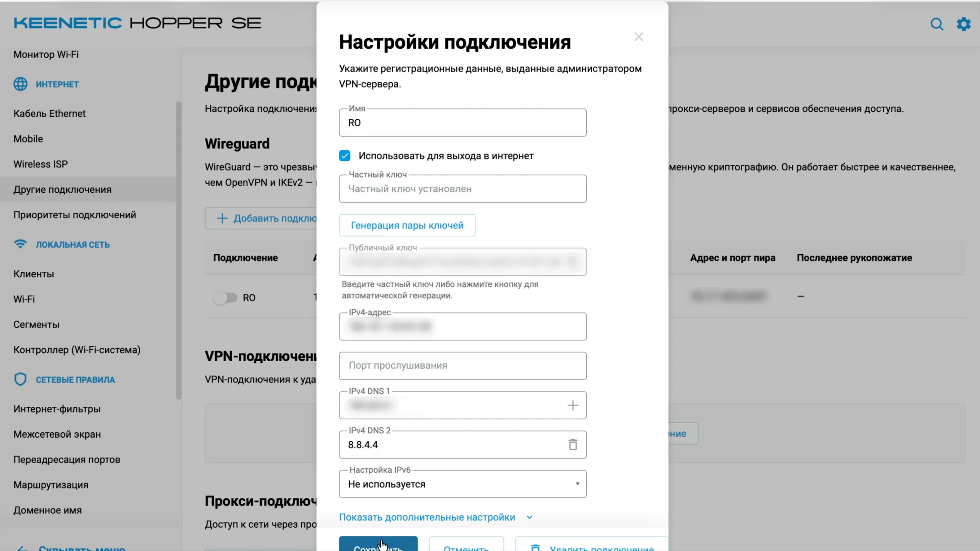
Task: Click the Интернет section header
Action: tap(57, 84)
